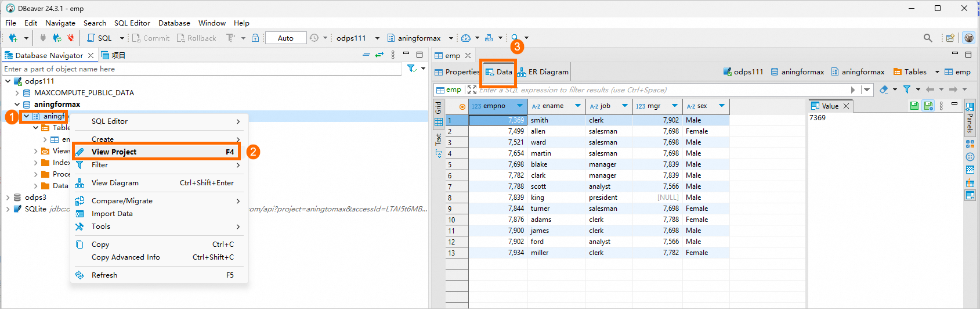Open the empno column header dropdown arrow
This screenshot has width=980, height=309.
tap(520, 106)
